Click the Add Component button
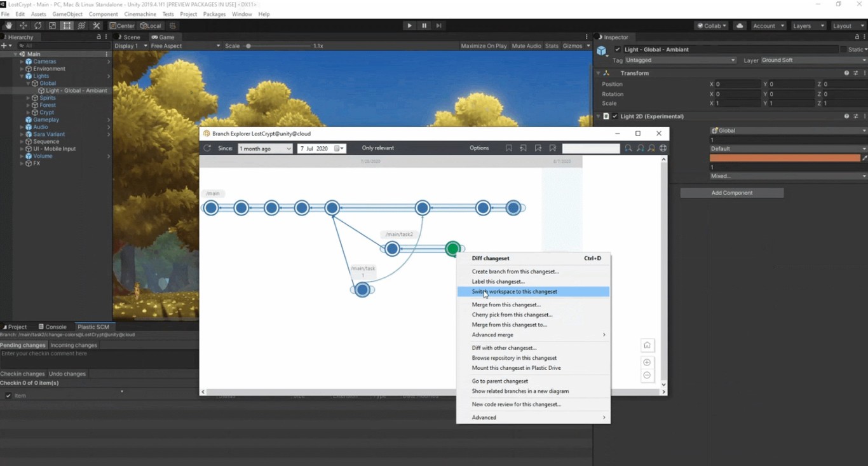Screen dimensions: 868x466 point(731,192)
